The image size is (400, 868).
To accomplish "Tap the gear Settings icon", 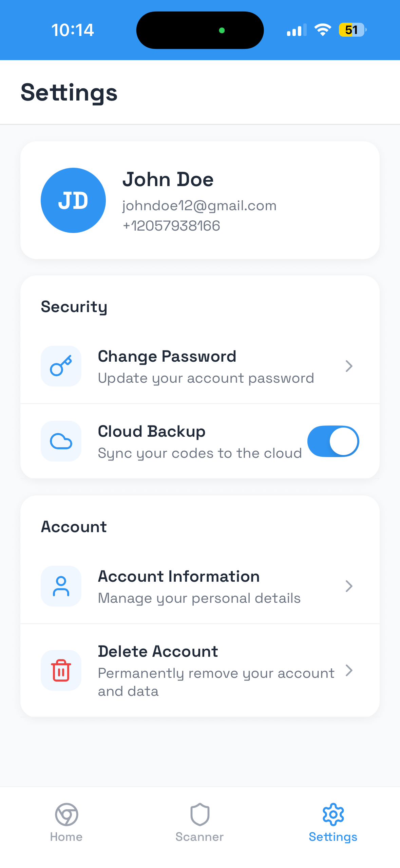I will [x=333, y=814].
